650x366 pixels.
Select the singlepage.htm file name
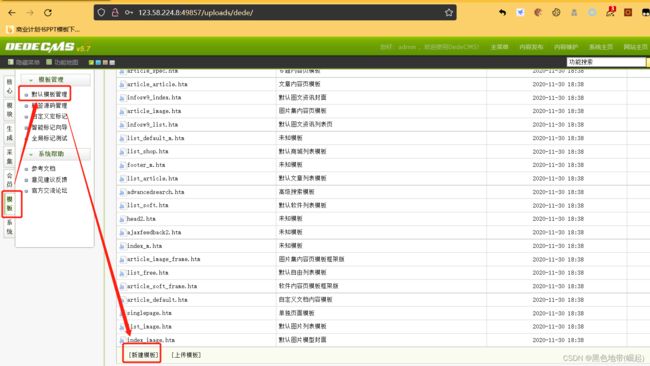(149, 313)
